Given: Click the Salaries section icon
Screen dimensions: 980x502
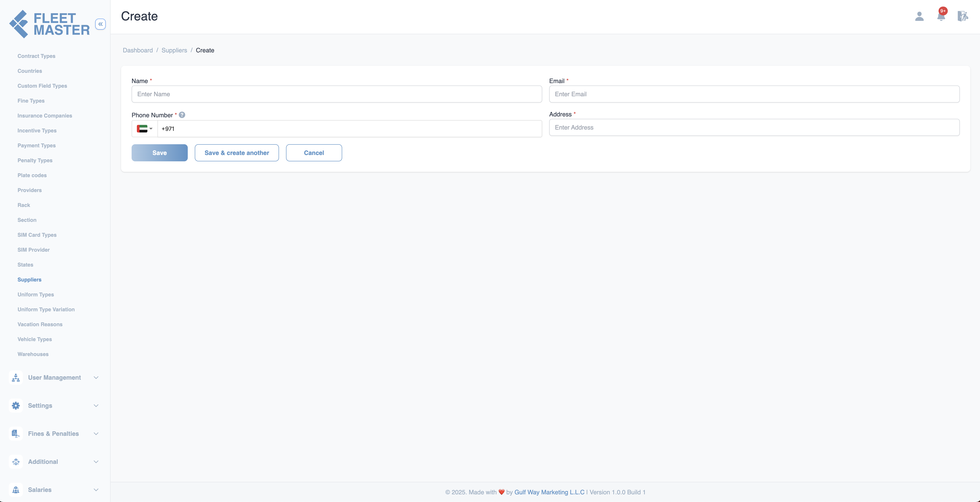Looking at the screenshot, I should tap(16, 490).
